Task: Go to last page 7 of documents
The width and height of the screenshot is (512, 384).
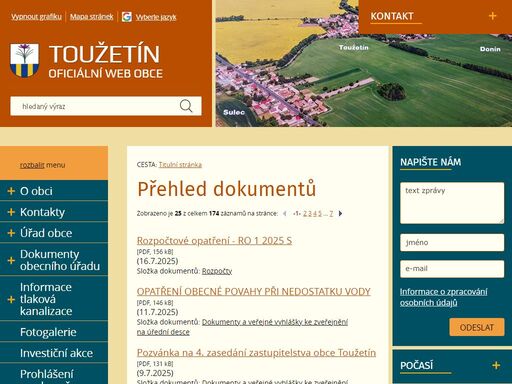Action: pos(331,214)
